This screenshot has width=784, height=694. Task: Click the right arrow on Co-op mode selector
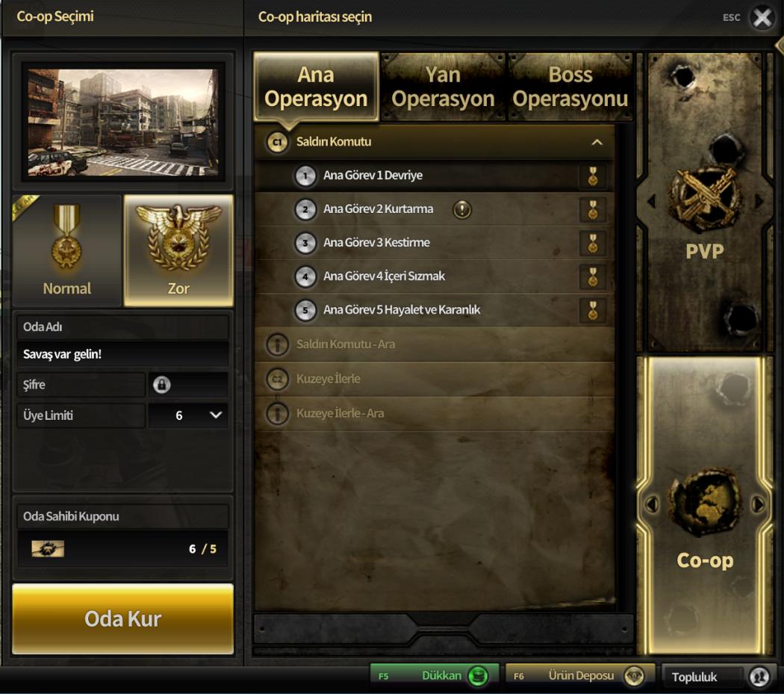[758, 504]
